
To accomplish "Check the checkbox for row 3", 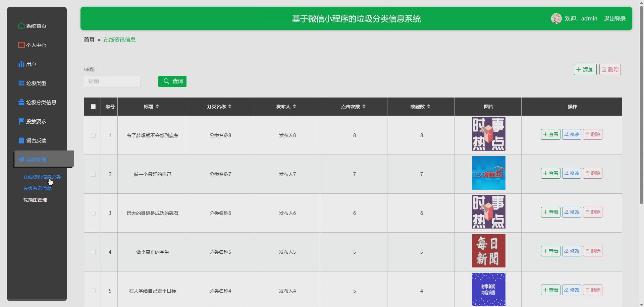I will coord(93,213).
